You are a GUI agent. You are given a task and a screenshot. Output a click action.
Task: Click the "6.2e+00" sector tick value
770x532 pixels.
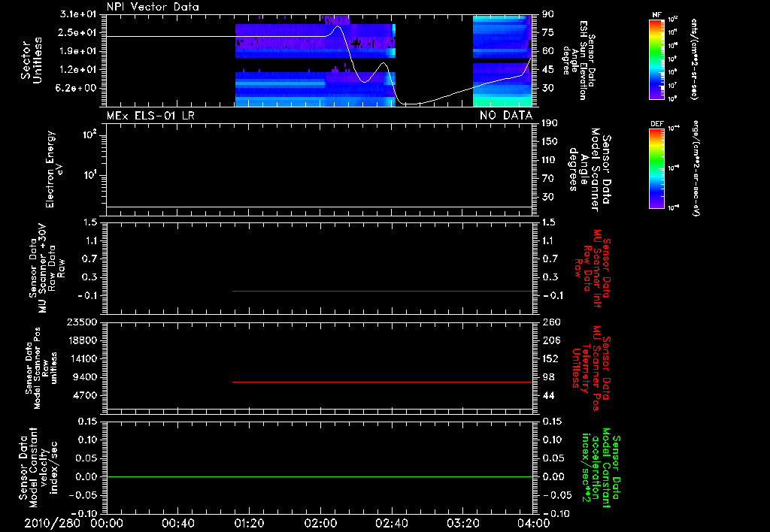(77, 88)
